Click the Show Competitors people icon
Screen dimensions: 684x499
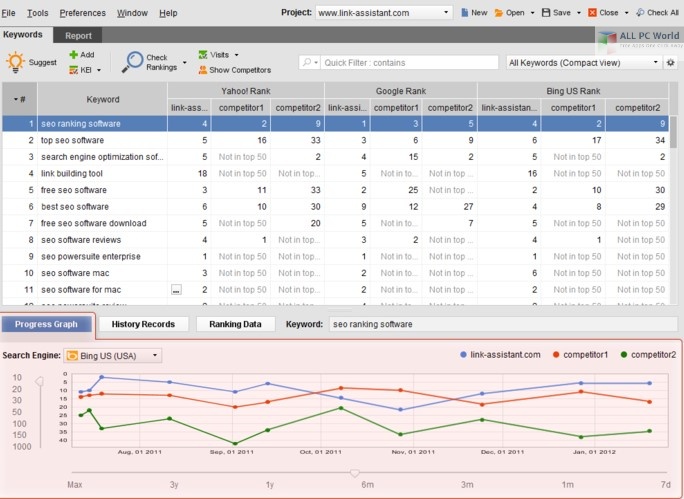pos(203,70)
